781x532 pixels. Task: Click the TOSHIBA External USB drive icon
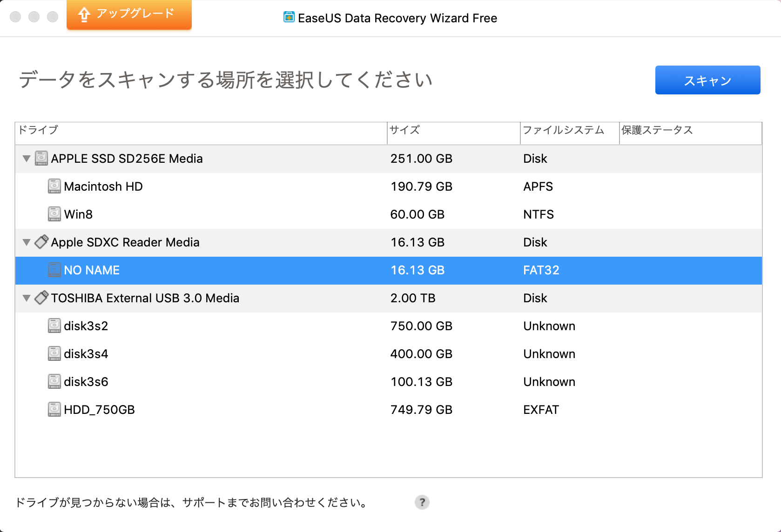(41, 298)
